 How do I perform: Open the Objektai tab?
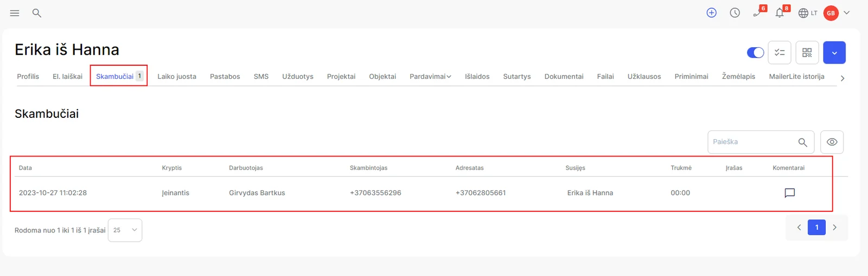[x=382, y=77]
